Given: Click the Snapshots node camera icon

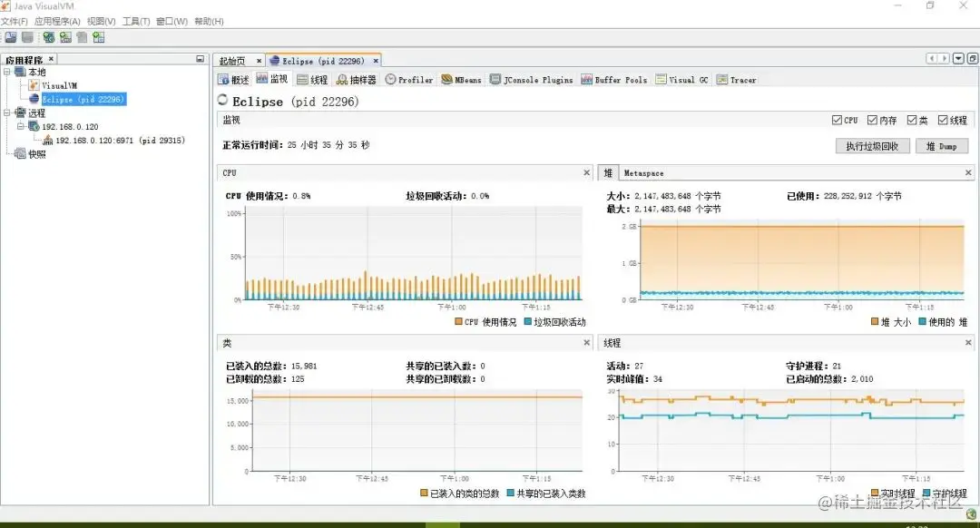Looking at the screenshot, I should [21, 153].
